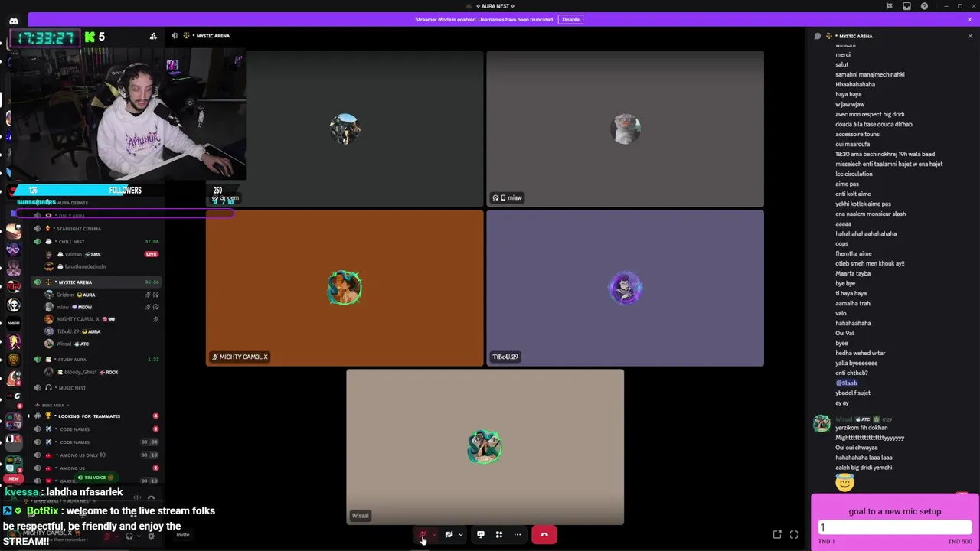Disable Streamer Mode via Disable button
The image size is (980, 551).
click(x=570, y=19)
